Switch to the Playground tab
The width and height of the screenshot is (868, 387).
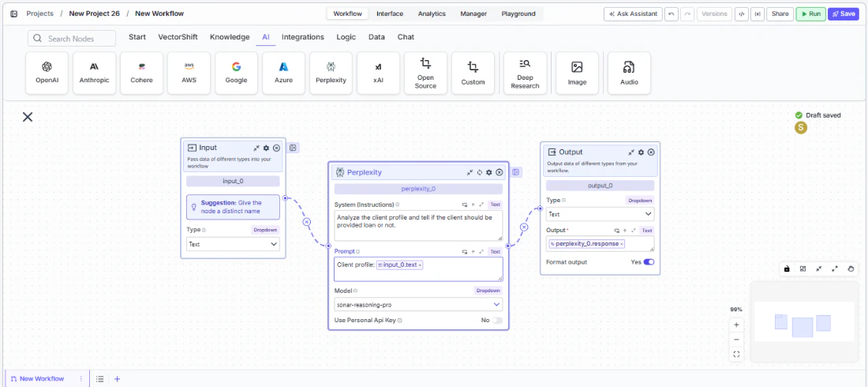point(518,14)
